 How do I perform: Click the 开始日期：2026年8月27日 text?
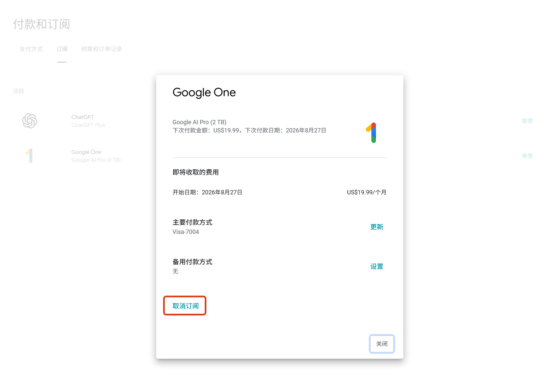click(207, 192)
